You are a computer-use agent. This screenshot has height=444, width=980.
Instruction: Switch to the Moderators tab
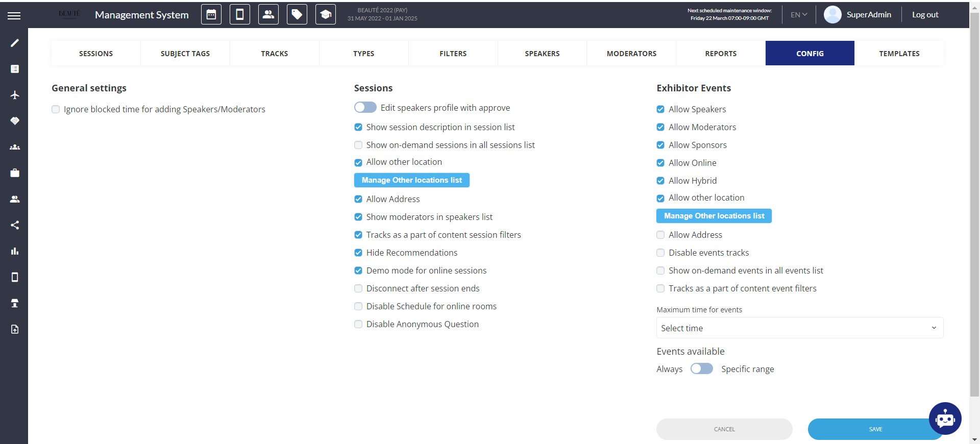[x=631, y=53]
